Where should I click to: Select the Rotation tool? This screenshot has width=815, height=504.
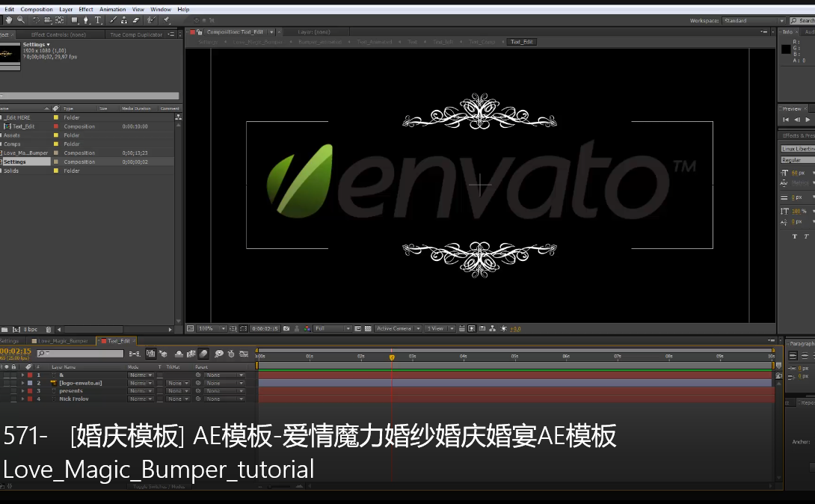[36, 20]
